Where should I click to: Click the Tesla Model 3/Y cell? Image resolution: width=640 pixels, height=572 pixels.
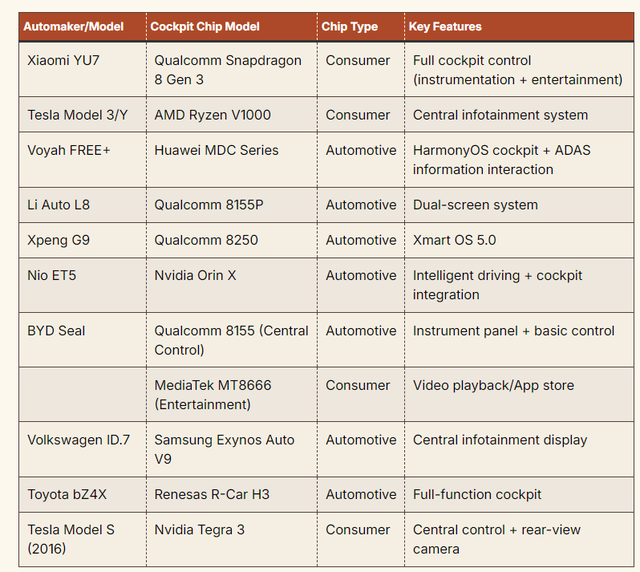pos(78,115)
